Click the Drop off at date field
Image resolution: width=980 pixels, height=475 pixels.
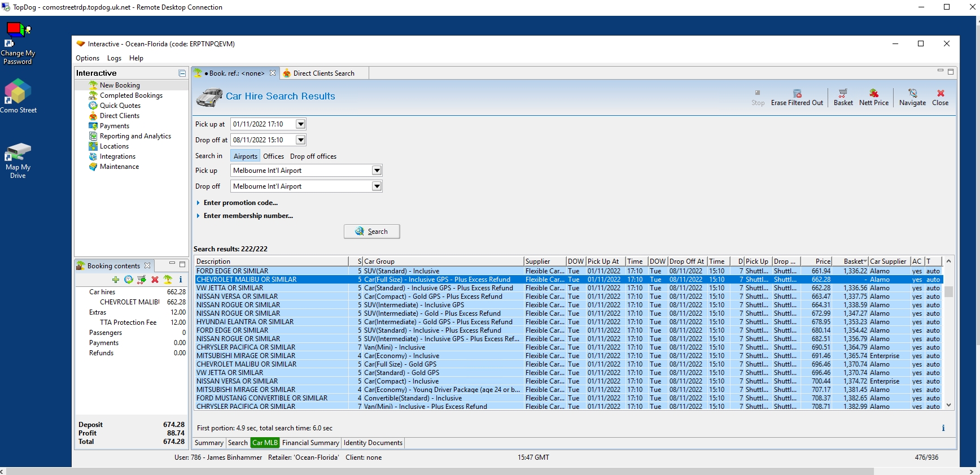[x=264, y=140]
